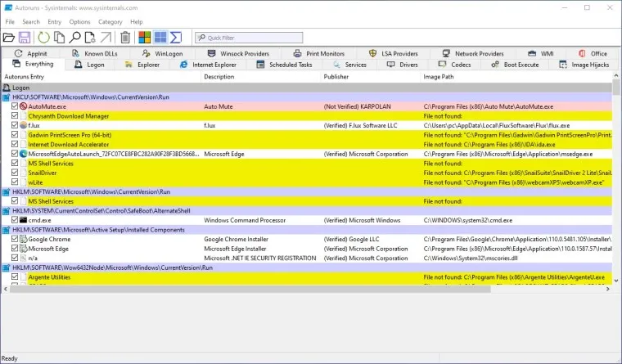Click the Wow6432Node Run registry key icon
Viewport: 622px width, 364px height.
click(6, 267)
